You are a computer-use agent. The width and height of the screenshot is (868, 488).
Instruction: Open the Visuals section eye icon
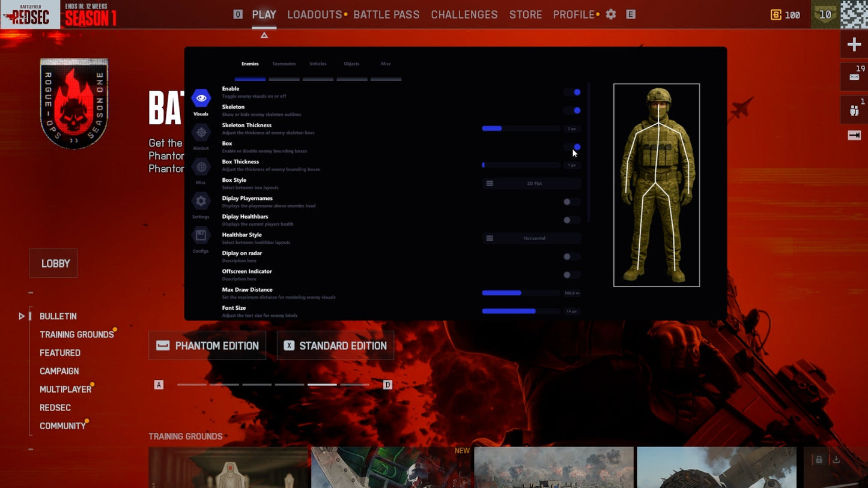pos(201,98)
